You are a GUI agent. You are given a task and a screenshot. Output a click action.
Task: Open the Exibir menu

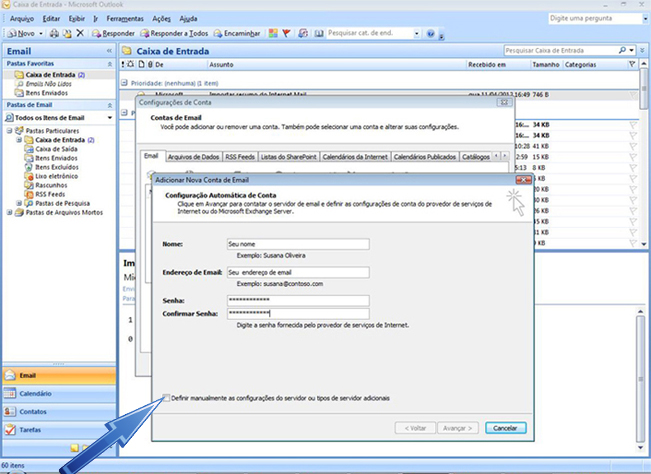[x=77, y=19]
